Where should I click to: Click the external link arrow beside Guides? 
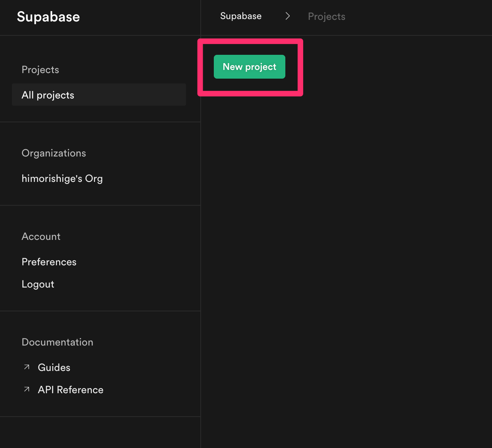(27, 367)
